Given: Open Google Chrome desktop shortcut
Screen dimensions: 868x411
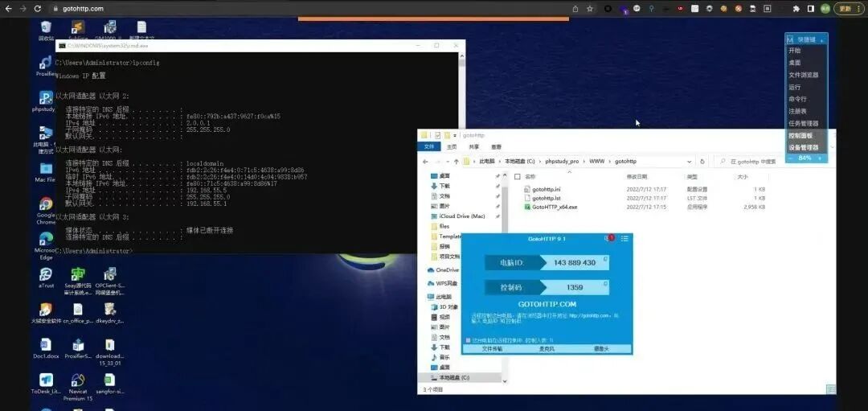Looking at the screenshot, I should (46, 211).
